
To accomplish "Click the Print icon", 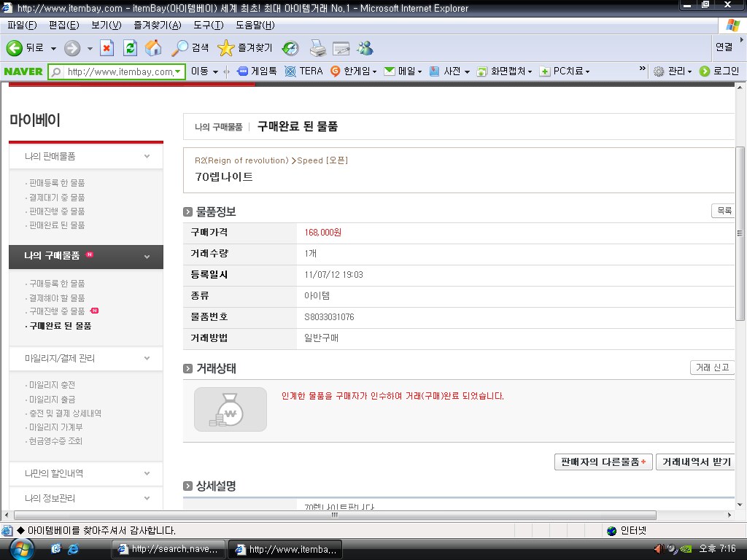I will (x=317, y=48).
